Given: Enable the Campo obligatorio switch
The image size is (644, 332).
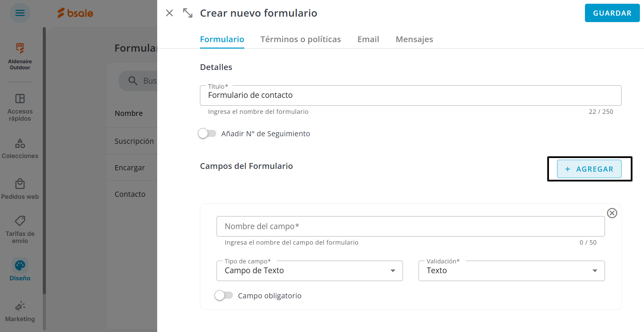Looking at the screenshot, I should 224,296.
